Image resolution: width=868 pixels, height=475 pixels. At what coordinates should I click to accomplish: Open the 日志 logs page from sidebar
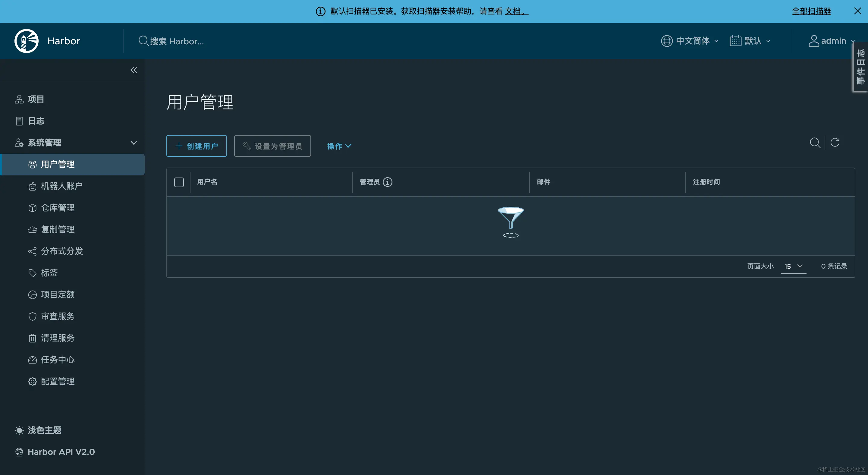coord(36,121)
